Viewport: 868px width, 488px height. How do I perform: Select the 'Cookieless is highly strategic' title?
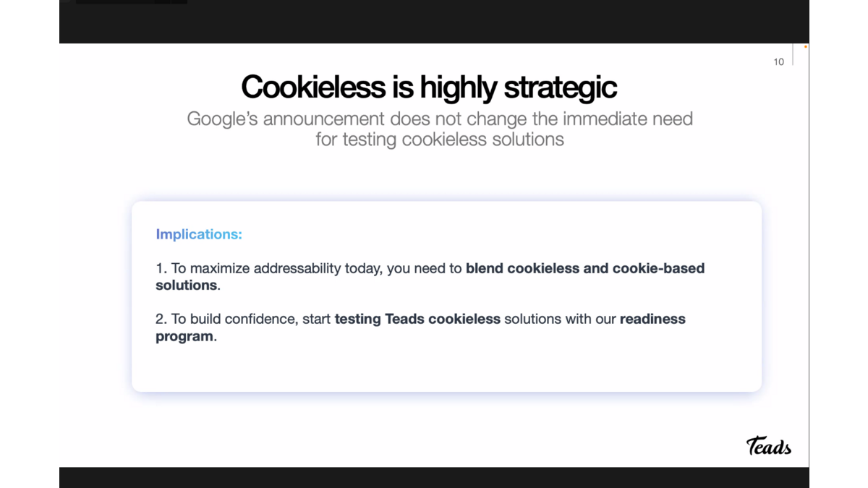point(429,87)
